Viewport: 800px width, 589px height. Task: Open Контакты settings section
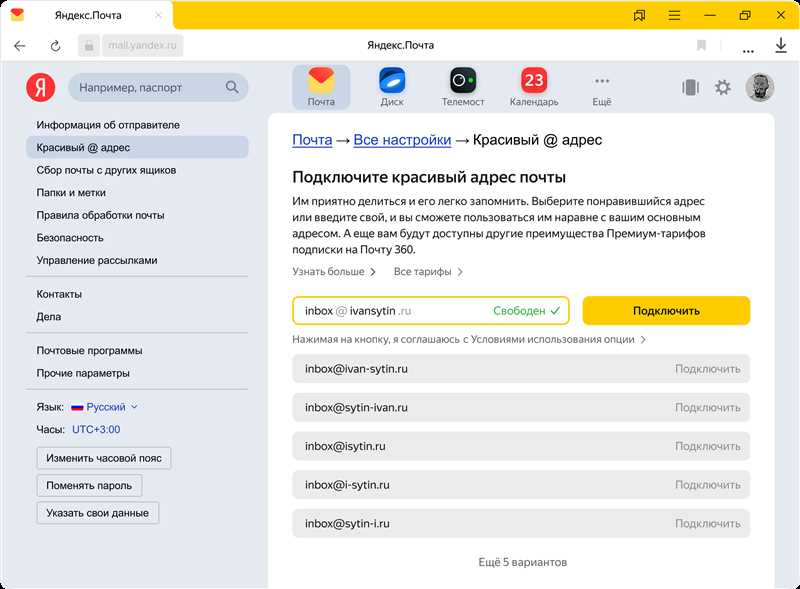pos(59,294)
